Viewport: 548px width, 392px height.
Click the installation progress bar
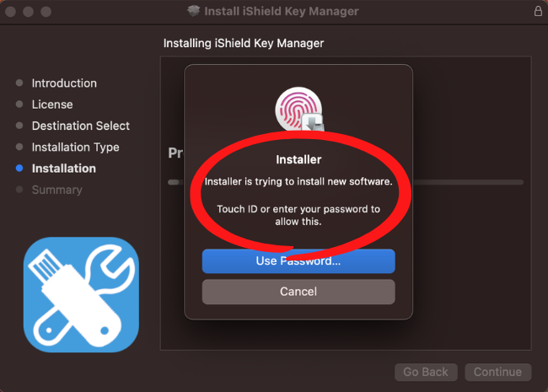[346, 182]
